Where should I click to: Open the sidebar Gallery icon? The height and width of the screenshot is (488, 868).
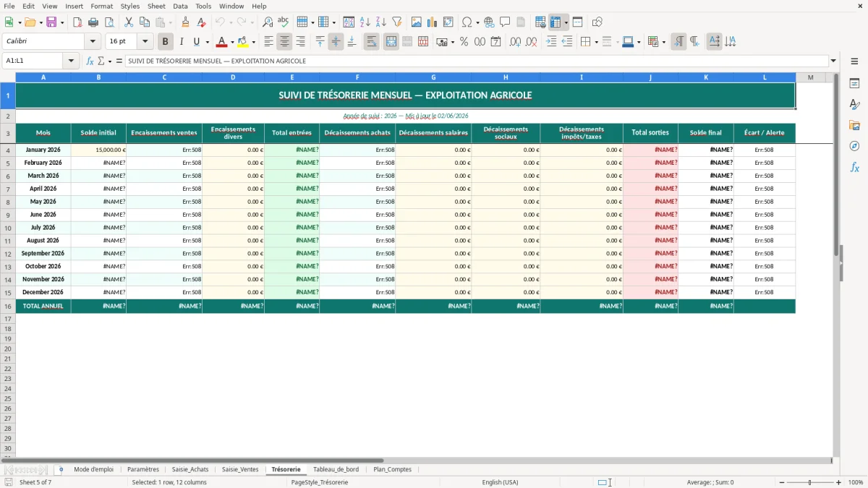click(x=854, y=125)
